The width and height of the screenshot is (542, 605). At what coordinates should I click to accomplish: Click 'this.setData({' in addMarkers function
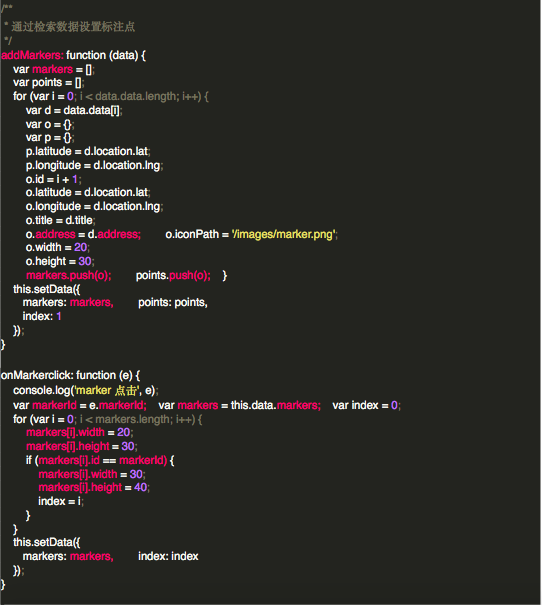[x=47, y=289]
